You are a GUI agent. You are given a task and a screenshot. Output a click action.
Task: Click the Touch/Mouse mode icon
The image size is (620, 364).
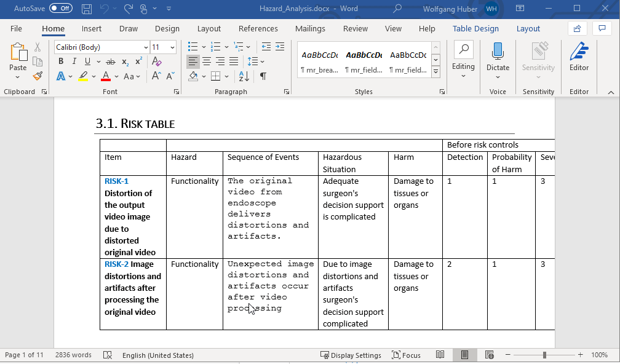[x=143, y=9]
